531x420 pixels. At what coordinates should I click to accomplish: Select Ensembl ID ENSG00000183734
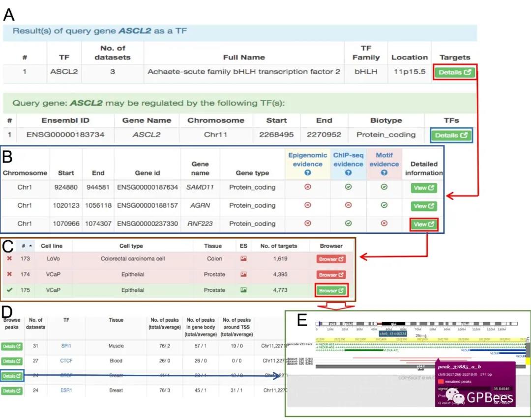tap(65, 135)
